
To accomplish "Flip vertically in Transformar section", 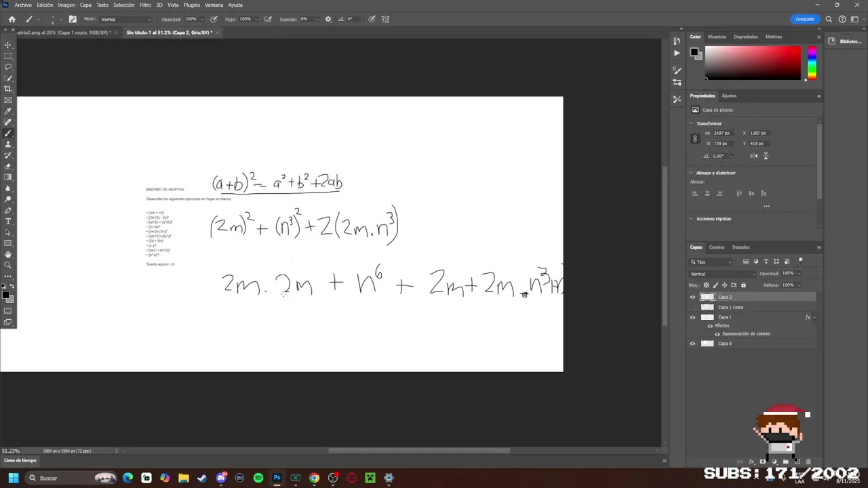I will [766, 156].
